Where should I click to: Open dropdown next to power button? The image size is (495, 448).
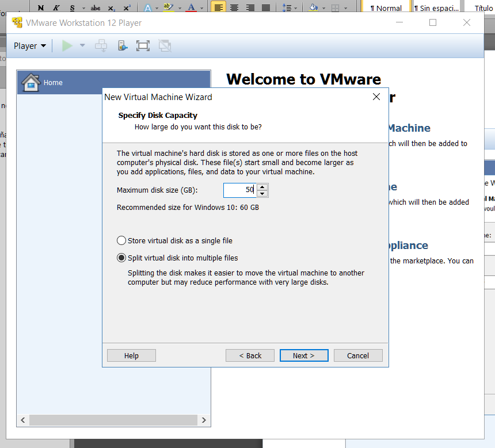[82, 45]
